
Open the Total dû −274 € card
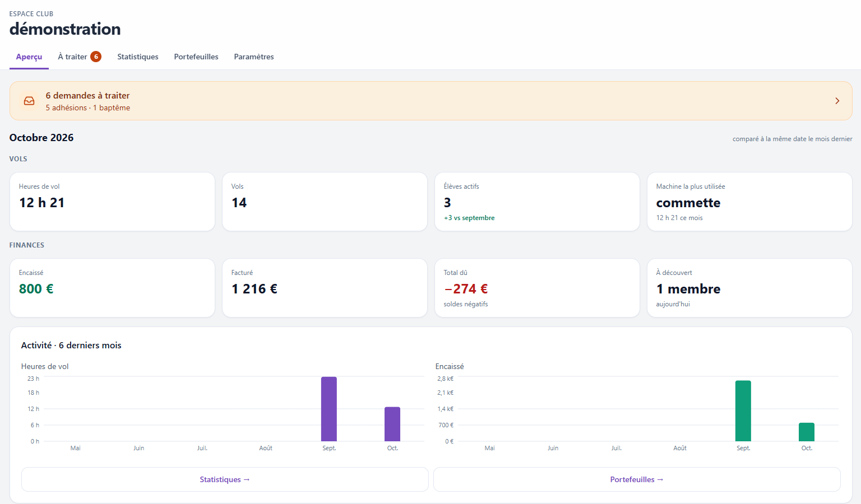pos(537,288)
